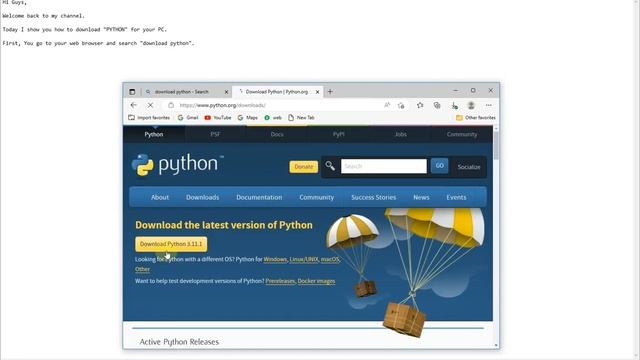The height and width of the screenshot is (360, 640).
Task: Follow the Other platforms link
Action: [142, 269]
